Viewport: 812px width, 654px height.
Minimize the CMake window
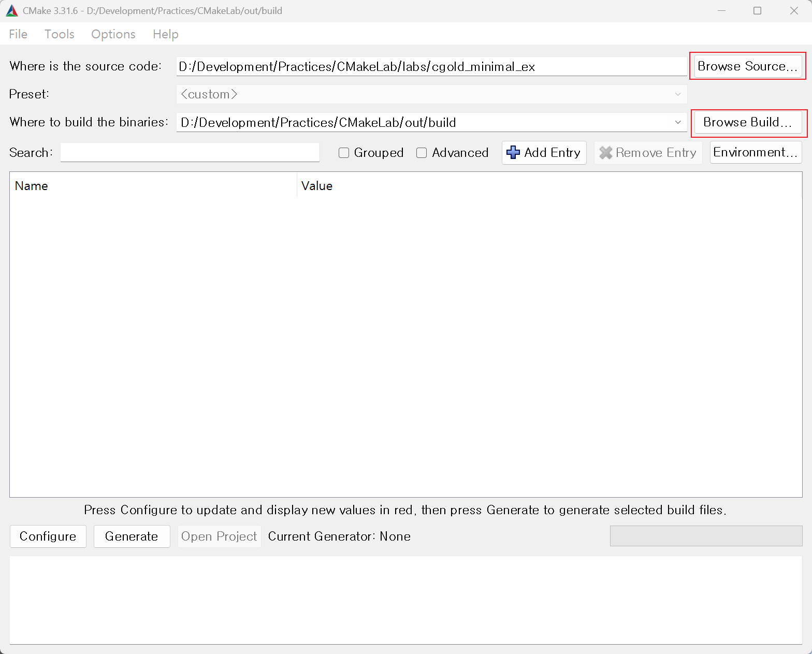pos(721,11)
